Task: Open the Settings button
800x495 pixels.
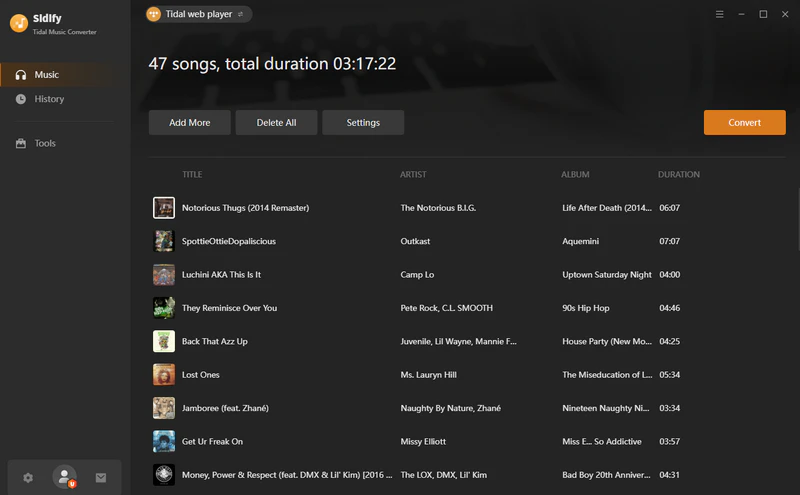Action: [363, 122]
